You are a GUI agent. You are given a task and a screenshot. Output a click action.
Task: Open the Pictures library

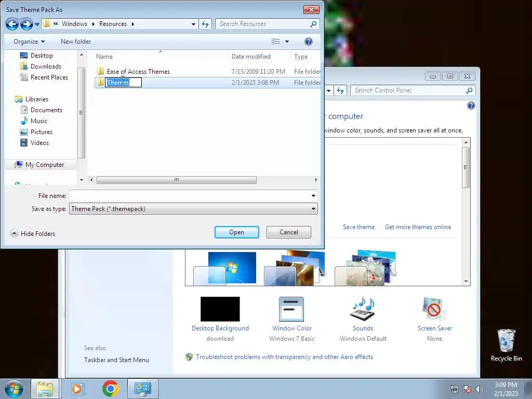tap(36, 131)
